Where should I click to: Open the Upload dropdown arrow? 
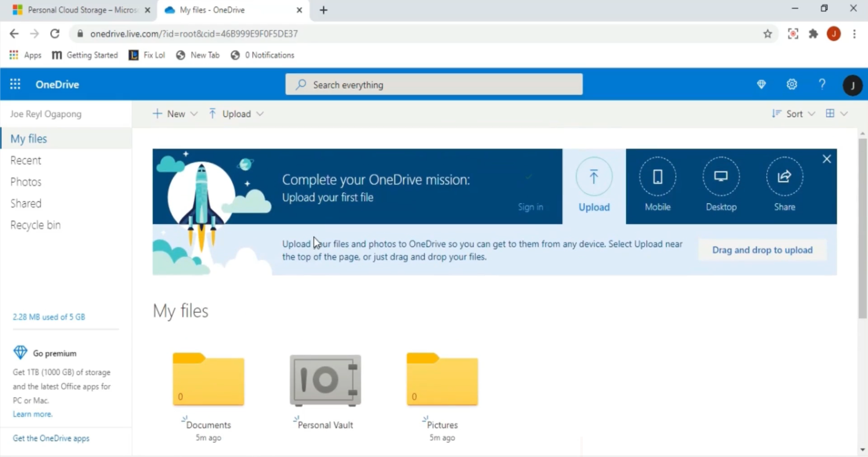tap(260, 114)
